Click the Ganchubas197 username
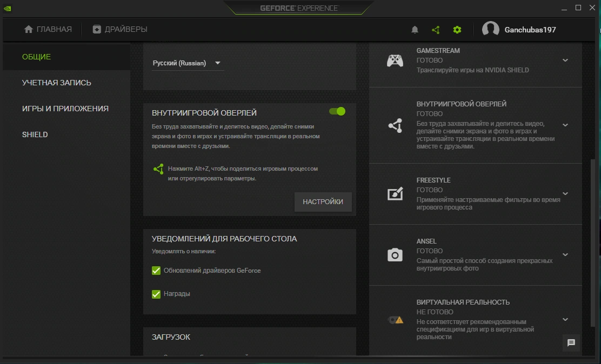Screen dimensions: 601x364 (530, 30)
